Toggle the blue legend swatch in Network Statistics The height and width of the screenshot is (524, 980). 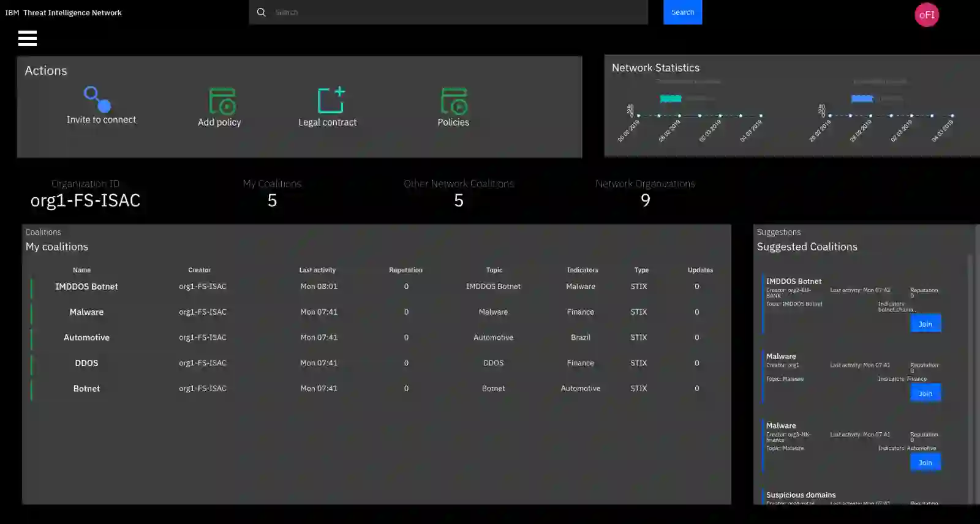(862, 99)
